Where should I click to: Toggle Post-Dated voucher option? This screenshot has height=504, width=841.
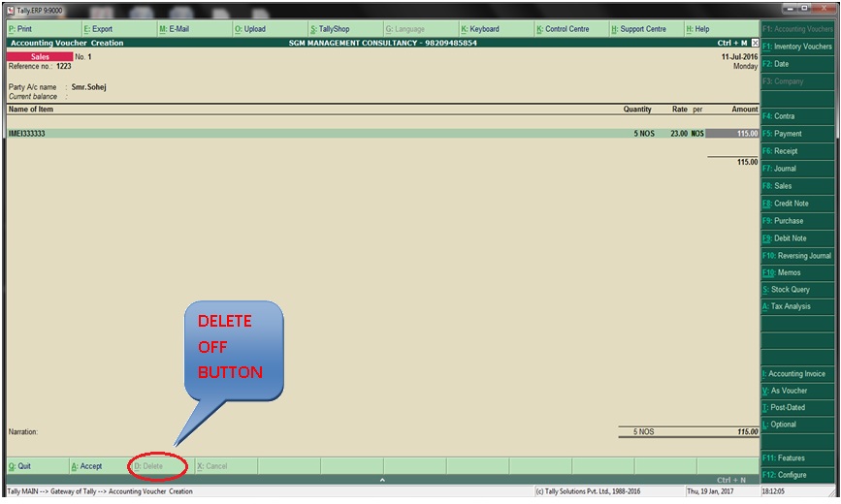(x=797, y=407)
